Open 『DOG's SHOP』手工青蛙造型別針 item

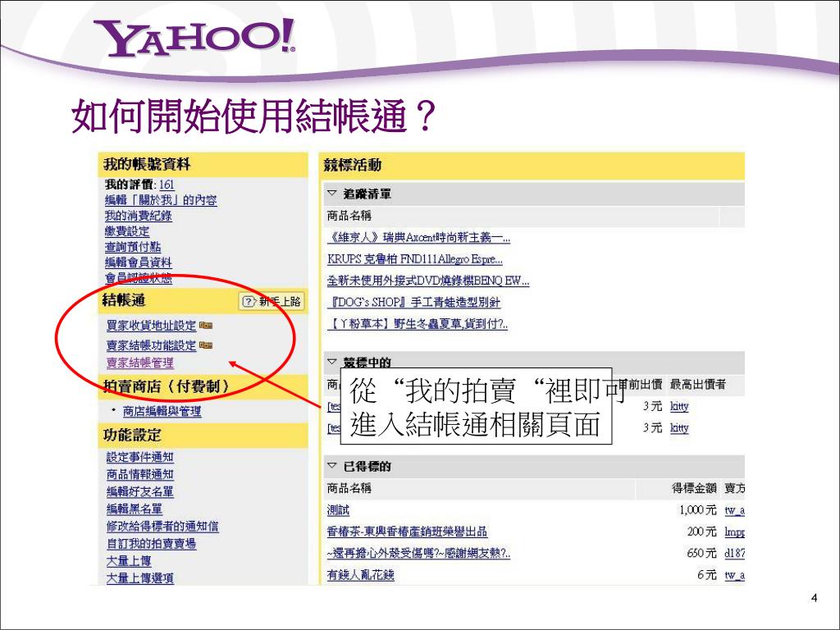coord(413,302)
